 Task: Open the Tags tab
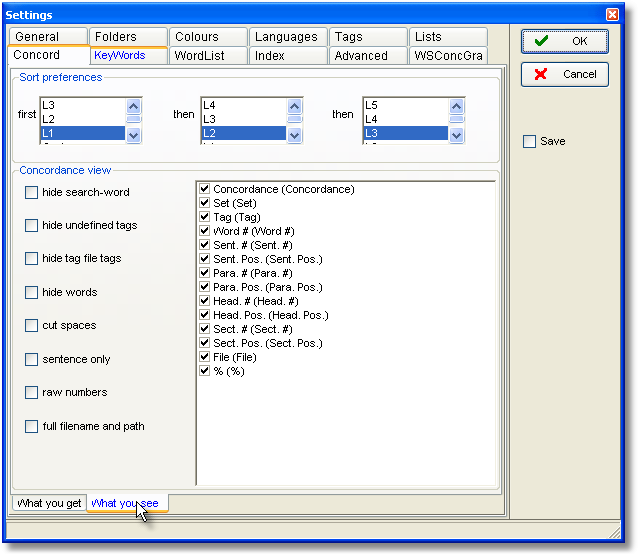pos(368,37)
